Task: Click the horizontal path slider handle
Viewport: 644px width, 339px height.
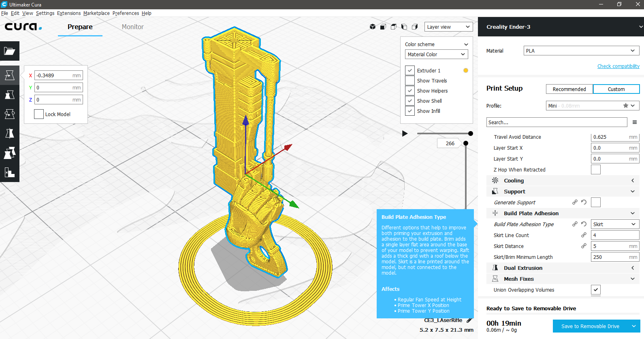Action: (x=470, y=133)
